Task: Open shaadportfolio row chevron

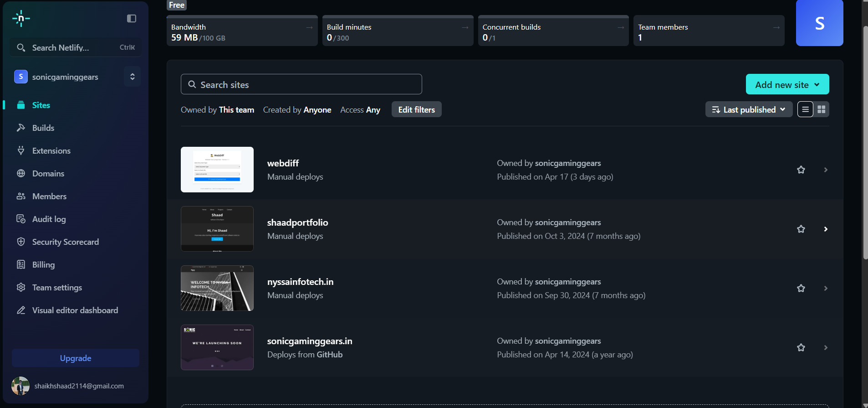Action: (826, 229)
